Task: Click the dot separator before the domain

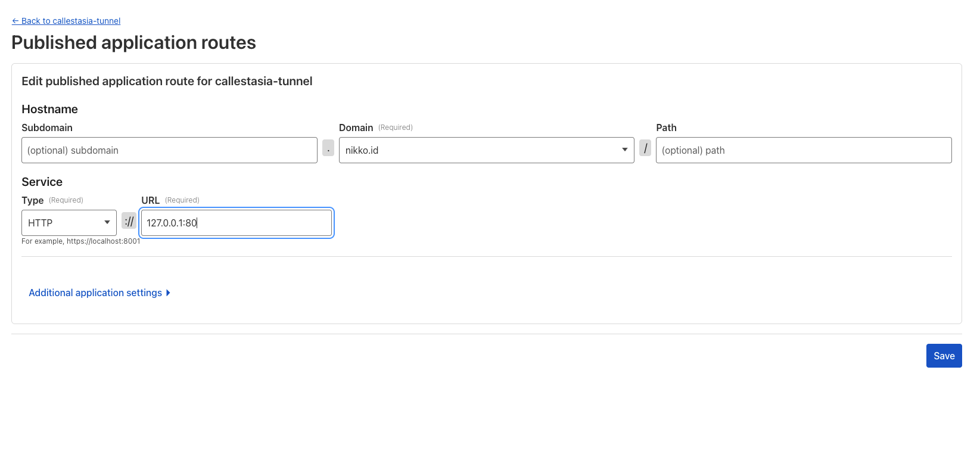Action: [328, 148]
